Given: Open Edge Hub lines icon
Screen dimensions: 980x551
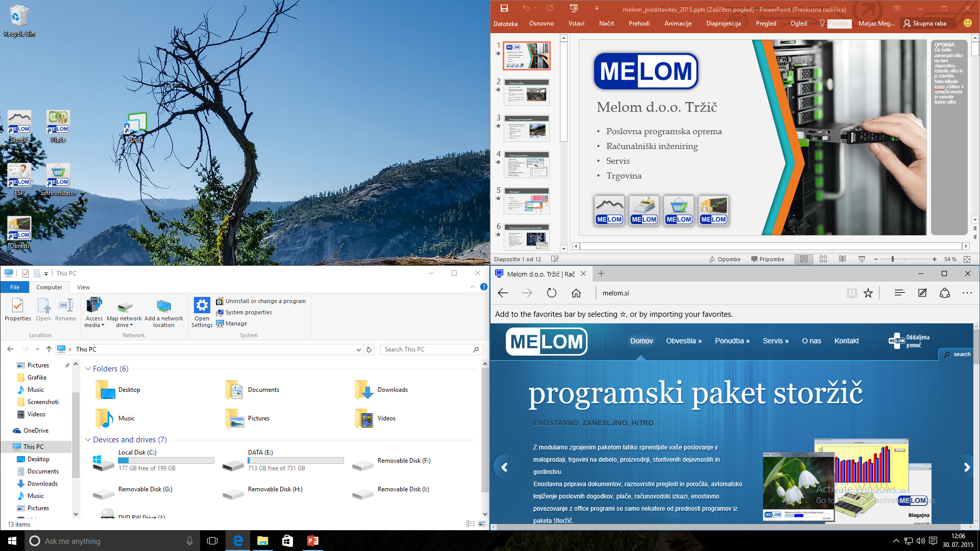Looking at the screenshot, I should click(899, 293).
